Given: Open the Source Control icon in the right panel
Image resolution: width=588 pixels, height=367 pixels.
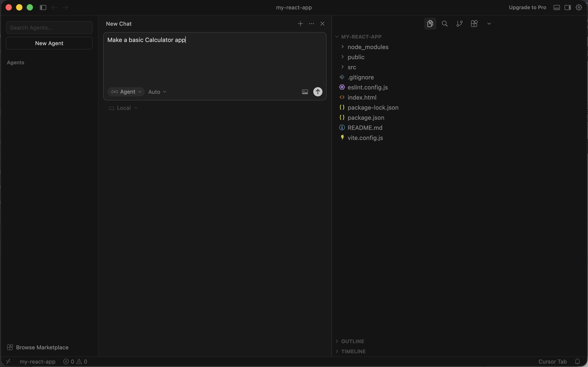Looking at the screenshot, I should 459,24.
